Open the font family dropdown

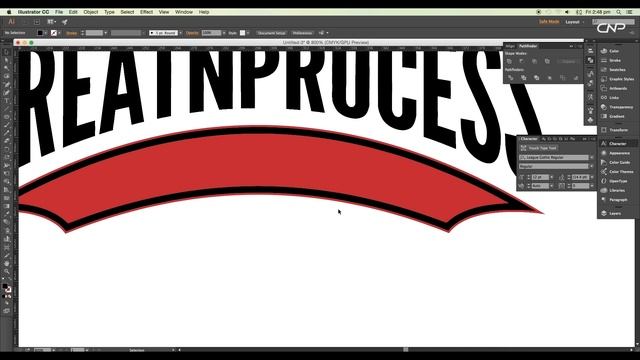(591, 158)
